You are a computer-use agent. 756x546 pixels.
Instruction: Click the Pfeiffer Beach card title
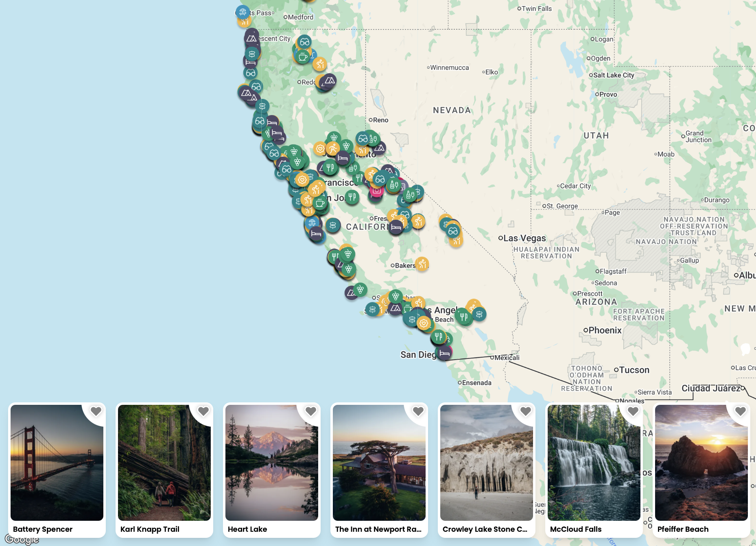point(683,529)
